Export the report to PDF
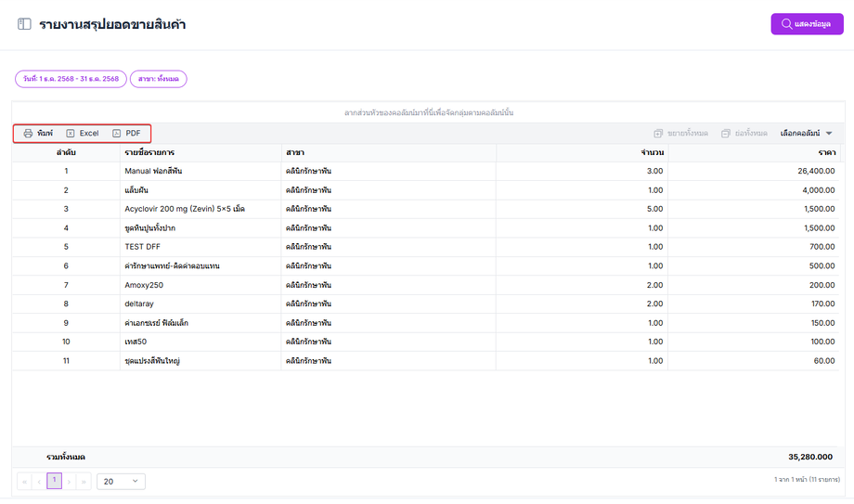Screen dimensions: 854x504 coord(127,134)
